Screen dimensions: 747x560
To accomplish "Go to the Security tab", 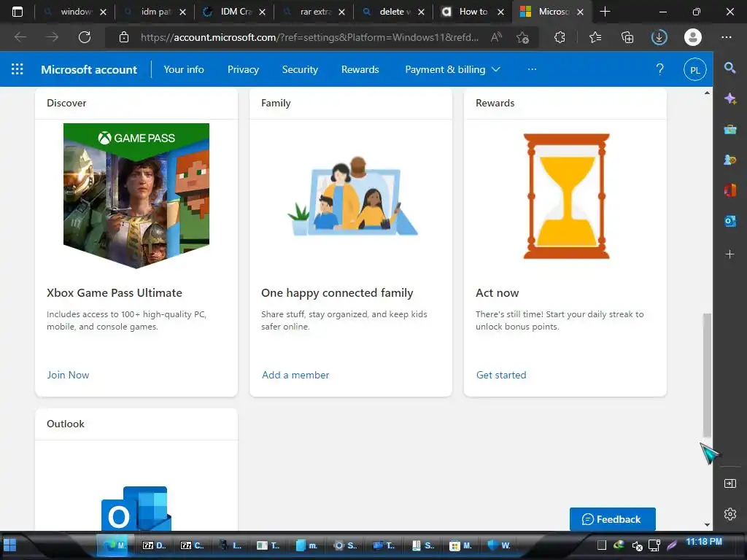I will click(300, 69).
